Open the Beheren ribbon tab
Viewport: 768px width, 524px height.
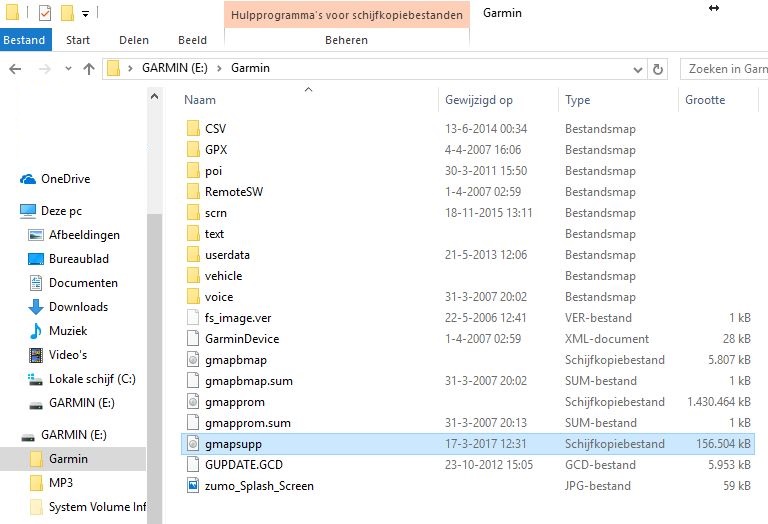(x=346, y=40)
